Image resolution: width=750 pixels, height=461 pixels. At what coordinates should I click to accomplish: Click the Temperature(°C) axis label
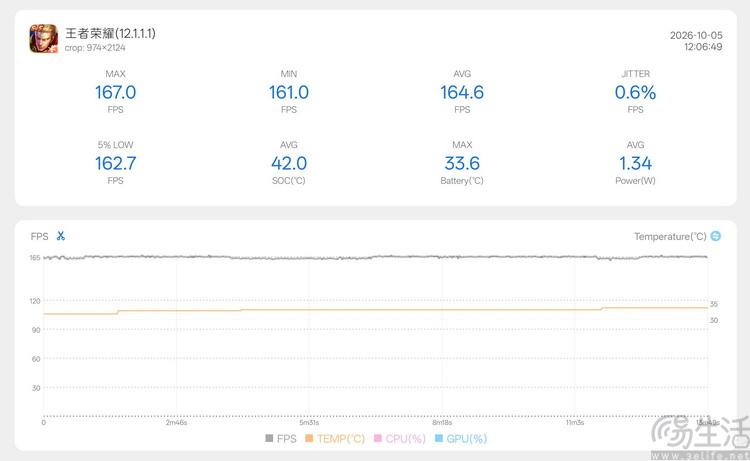tap(670, 236)
